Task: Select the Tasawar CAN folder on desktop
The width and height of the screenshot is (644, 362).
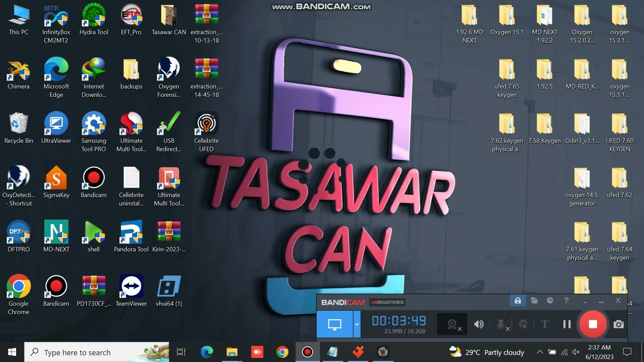Action: click(169, 20)
